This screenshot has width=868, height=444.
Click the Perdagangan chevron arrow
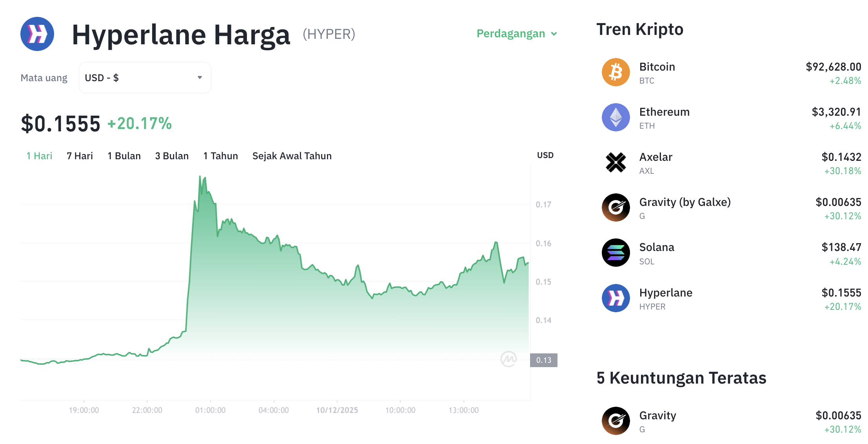pos(554,34)
